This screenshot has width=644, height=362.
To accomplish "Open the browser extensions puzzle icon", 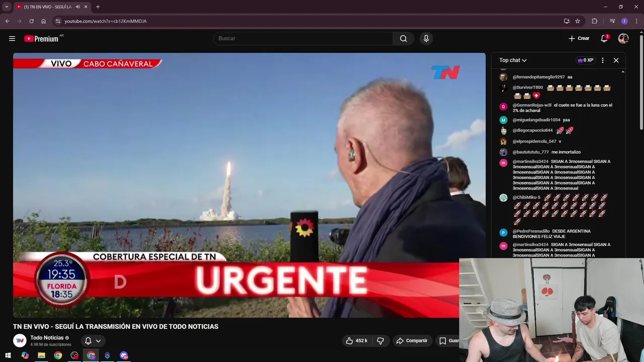I will pos(595,21).
